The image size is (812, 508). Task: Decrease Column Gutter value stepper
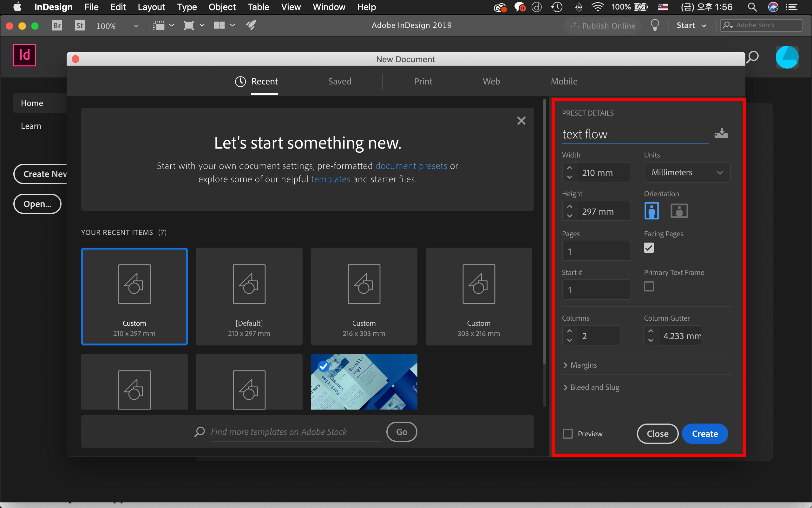click(x=651, y=340)
